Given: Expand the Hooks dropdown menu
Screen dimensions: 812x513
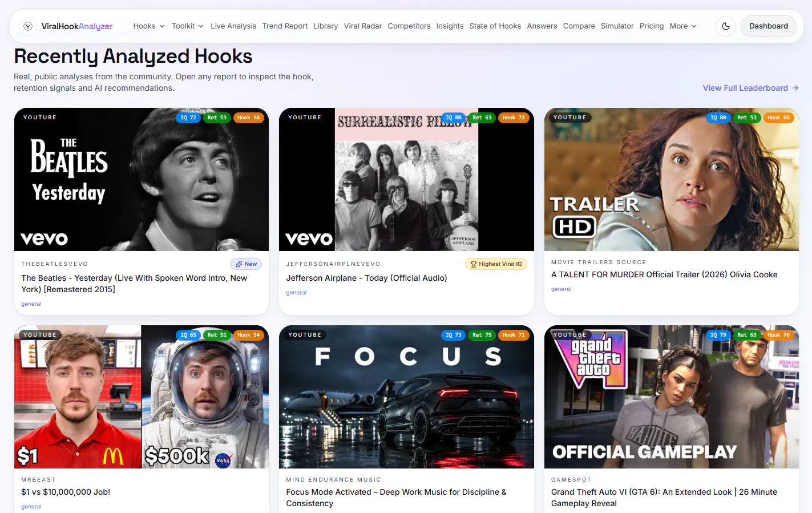Looking at the screenshot, I should point(149,26).
